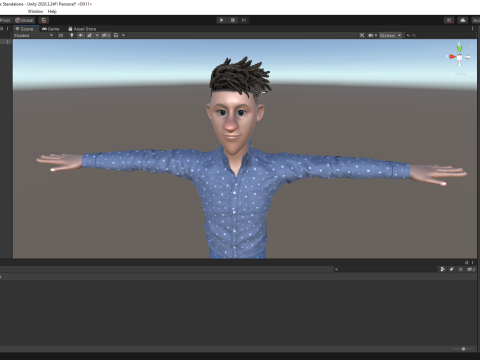Click the gizmo lock icon in Scene corner
The image size is (480, 360).
tap(471, 45)
